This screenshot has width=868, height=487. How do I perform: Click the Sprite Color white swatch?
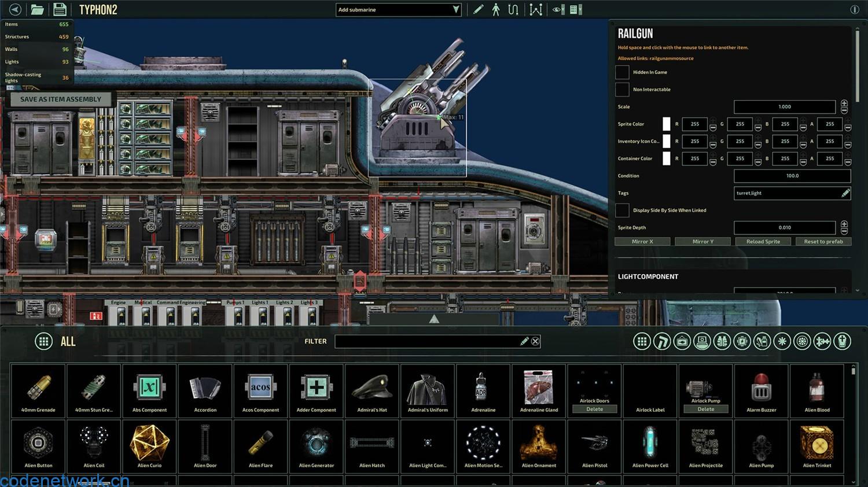point(666,124)
